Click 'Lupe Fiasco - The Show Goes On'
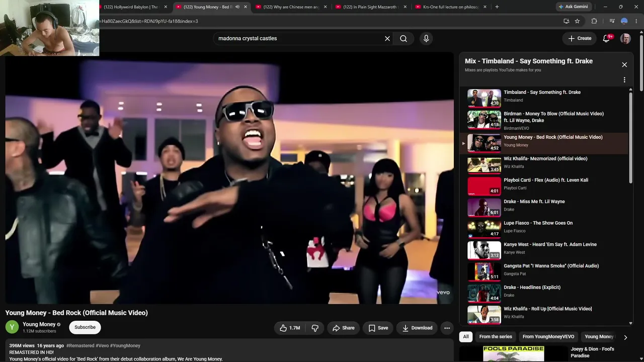The image size is (644, 362). click(x=538, y=223)
